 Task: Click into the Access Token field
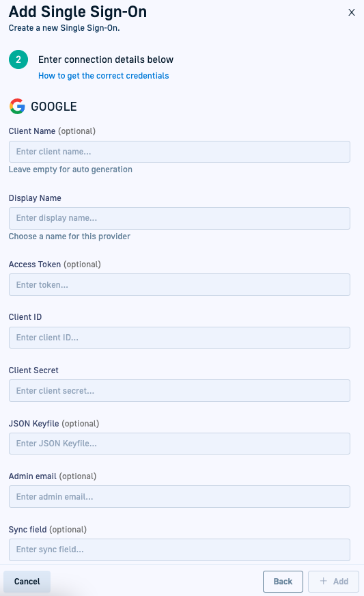pyautogui.click(x=180, y=285)
